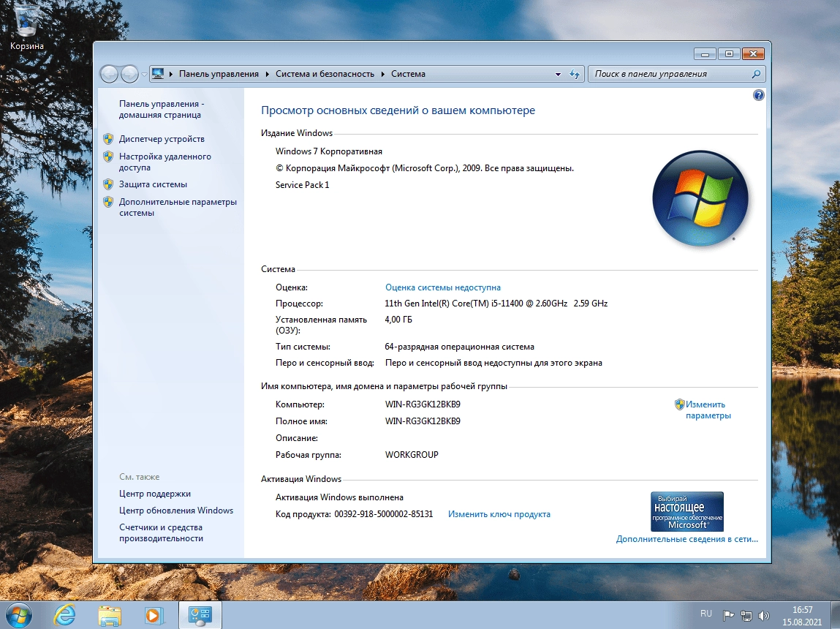The width and height of the screenshot is (840, 629).
Task: Click the network tray icon
Action: click(x=746, y=616)
